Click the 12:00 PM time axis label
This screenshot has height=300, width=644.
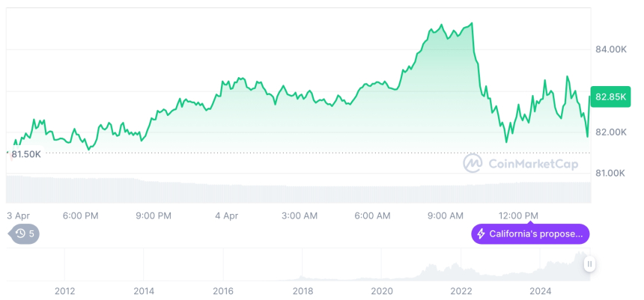point(520,215)
